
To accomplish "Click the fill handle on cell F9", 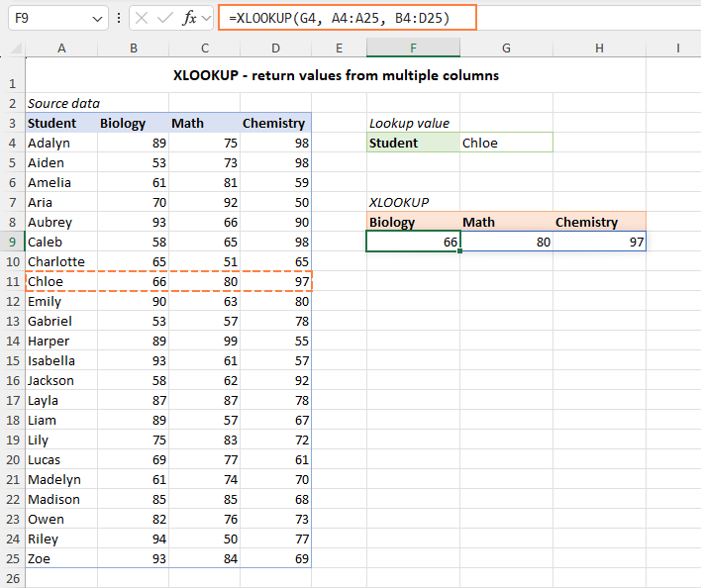I will pyautogui.click(x=460, y=251).
